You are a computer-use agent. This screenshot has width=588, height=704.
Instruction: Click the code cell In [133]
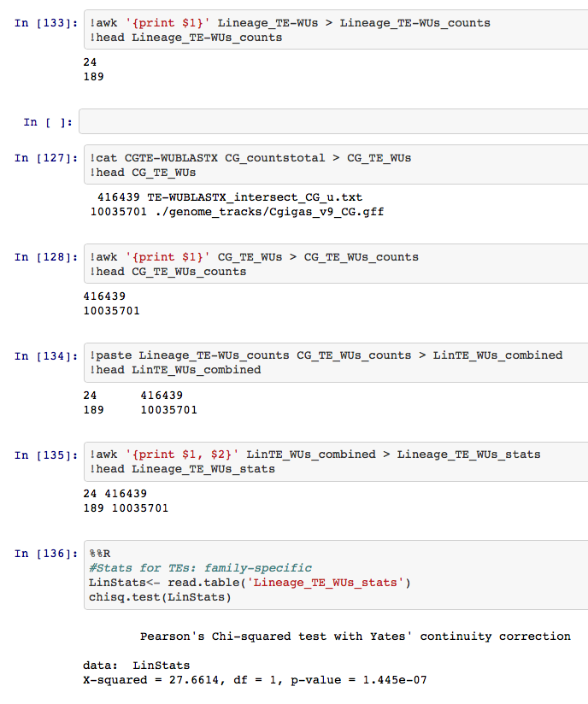tap(336, 30)
